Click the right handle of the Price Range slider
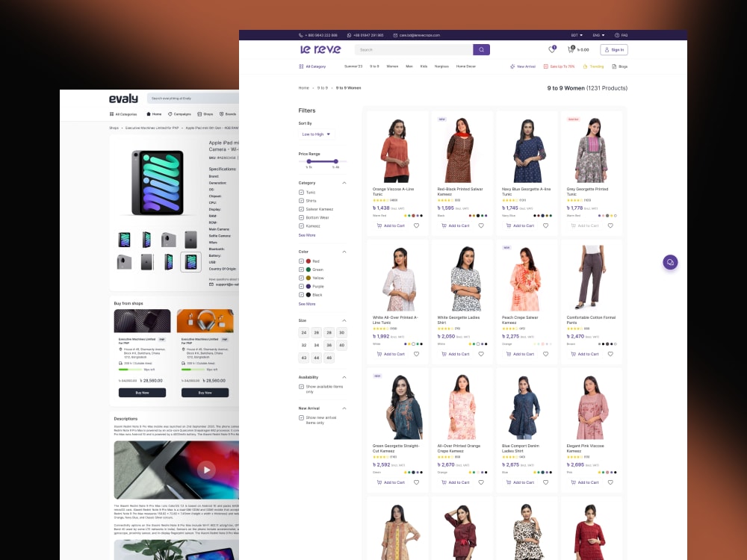Viewport: 747px width, 560px height. [336, 161]
